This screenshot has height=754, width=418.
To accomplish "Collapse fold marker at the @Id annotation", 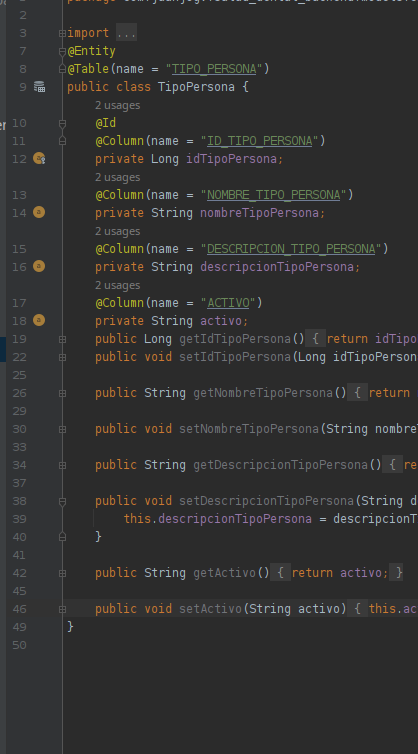I will (x=62, y=123).
